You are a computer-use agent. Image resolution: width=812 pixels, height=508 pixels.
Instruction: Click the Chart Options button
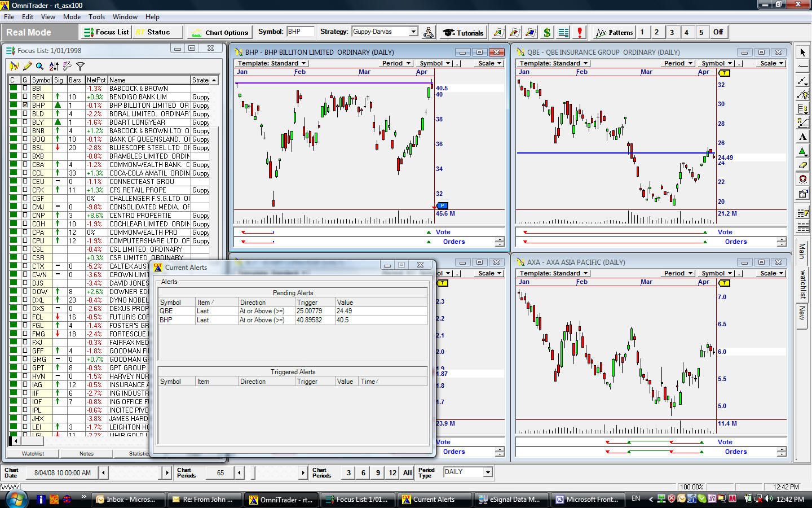pos(219,32)
